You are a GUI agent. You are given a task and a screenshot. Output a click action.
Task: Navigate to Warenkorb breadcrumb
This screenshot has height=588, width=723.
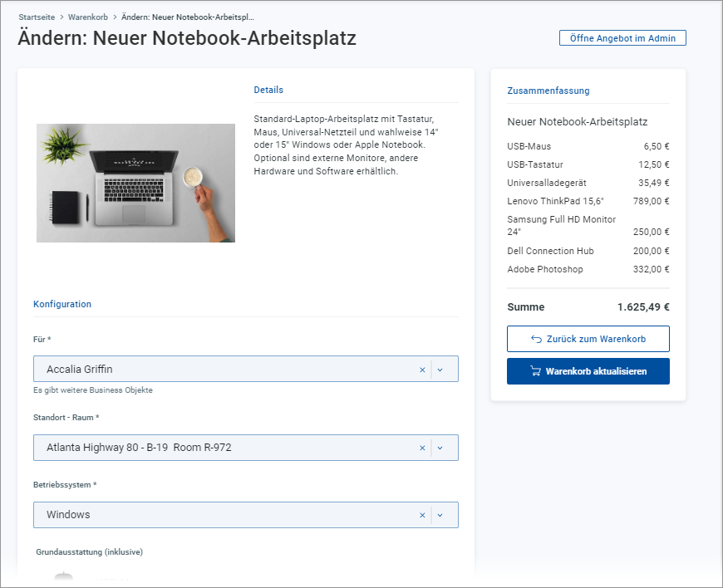click(88, 17)
